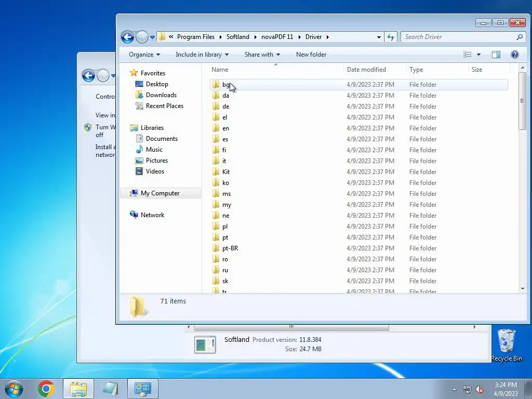532x399 pixels.
Task: Select the de folder icon
Action: pos(216,106)
